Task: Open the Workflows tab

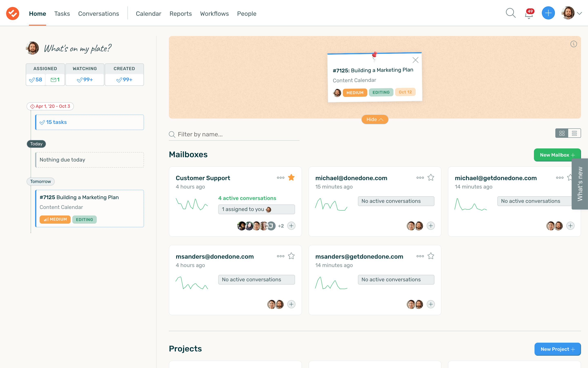Action: 214,14
